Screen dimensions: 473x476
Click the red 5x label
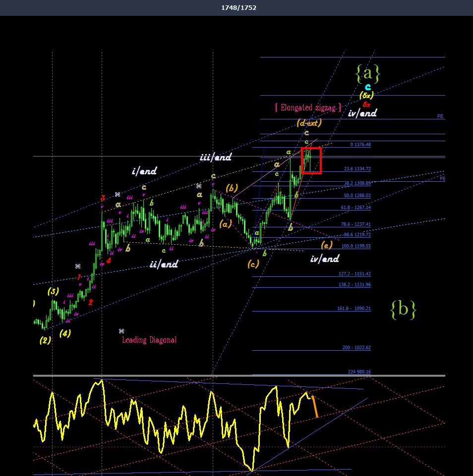coord(366,105)
